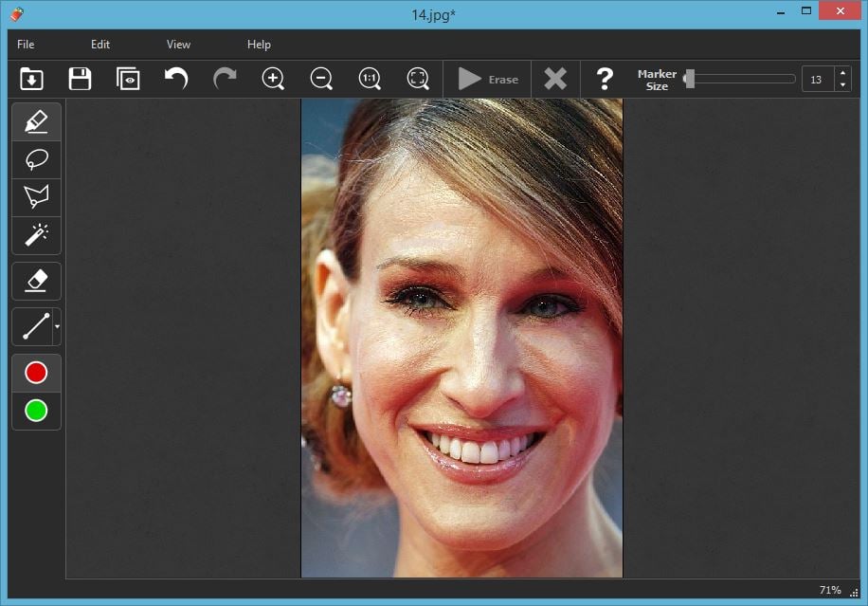Set zoom to 1:1 actual size
Screen dimensions: 868x606
point(370,79)
